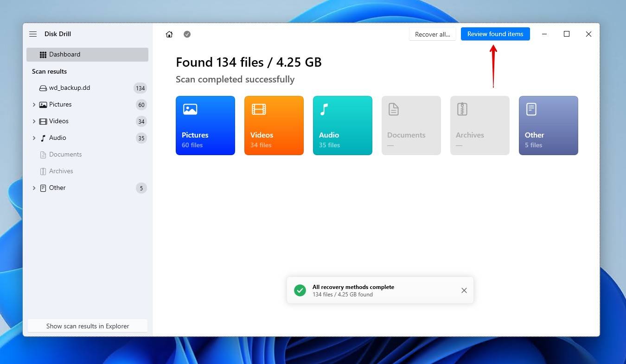This screenshot has width=626, height=364.
Task: Open the teal Audio category tile
Action: [x=342, y=126]
